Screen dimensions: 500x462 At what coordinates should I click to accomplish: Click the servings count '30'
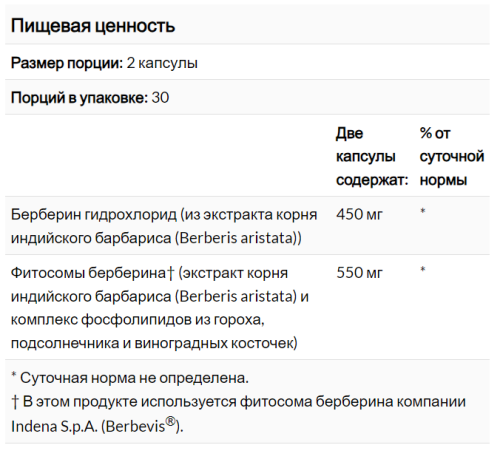(160, 97)
